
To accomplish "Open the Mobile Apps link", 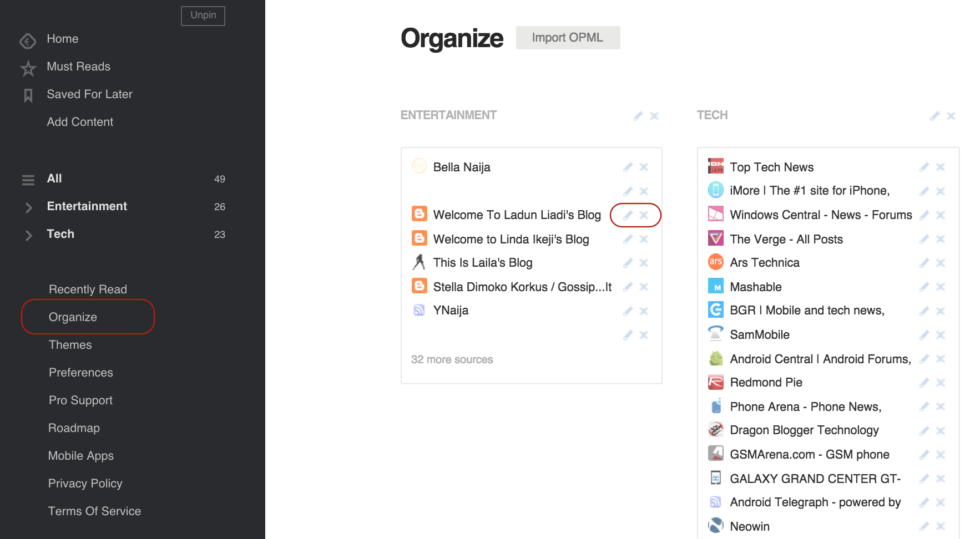I will tap(81, 456).
